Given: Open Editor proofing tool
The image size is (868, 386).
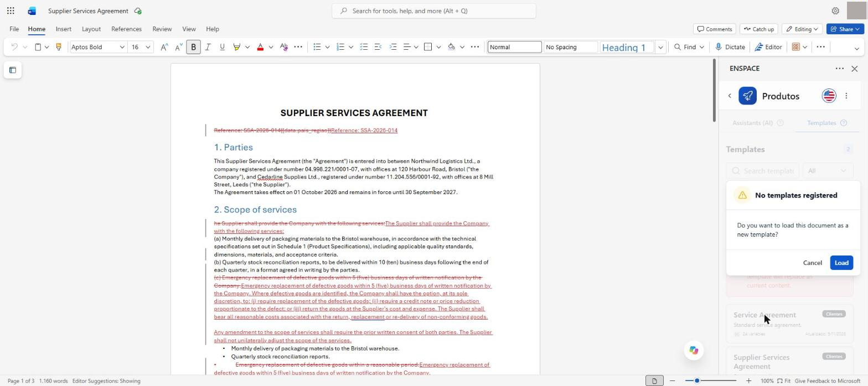Looking at the screenshot, I should point(768,47).
